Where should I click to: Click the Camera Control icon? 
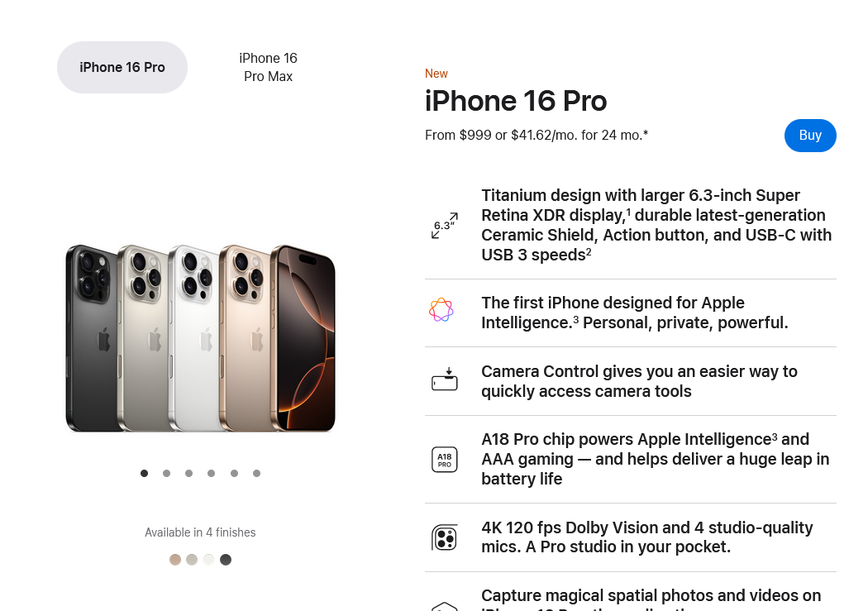445,379
